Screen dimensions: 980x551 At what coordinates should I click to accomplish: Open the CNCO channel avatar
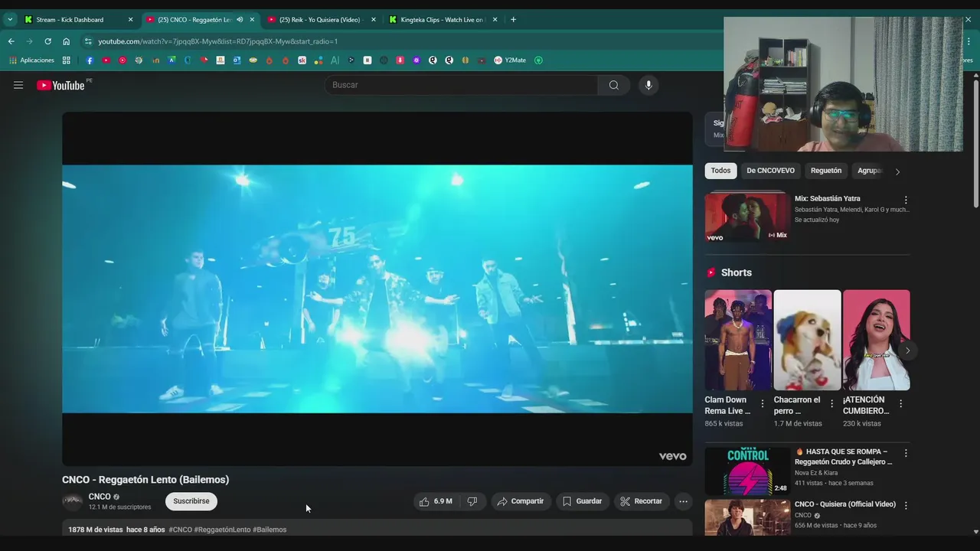coord(72,502)
